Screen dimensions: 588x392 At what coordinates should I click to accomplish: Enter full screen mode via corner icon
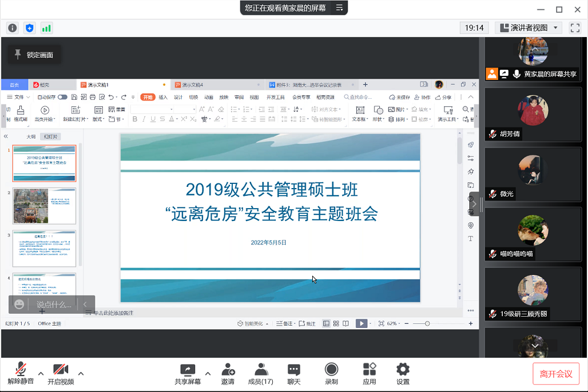(575, 28)
